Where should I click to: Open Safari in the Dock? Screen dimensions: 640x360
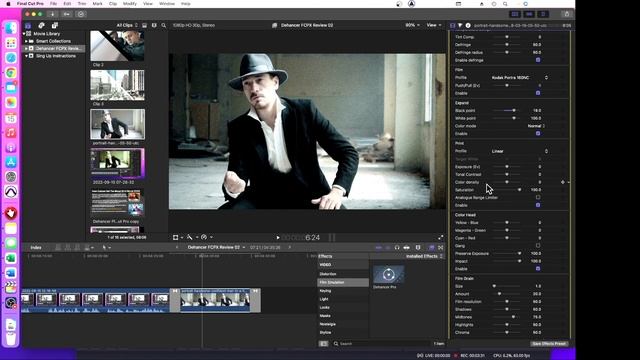pos(11,58)
